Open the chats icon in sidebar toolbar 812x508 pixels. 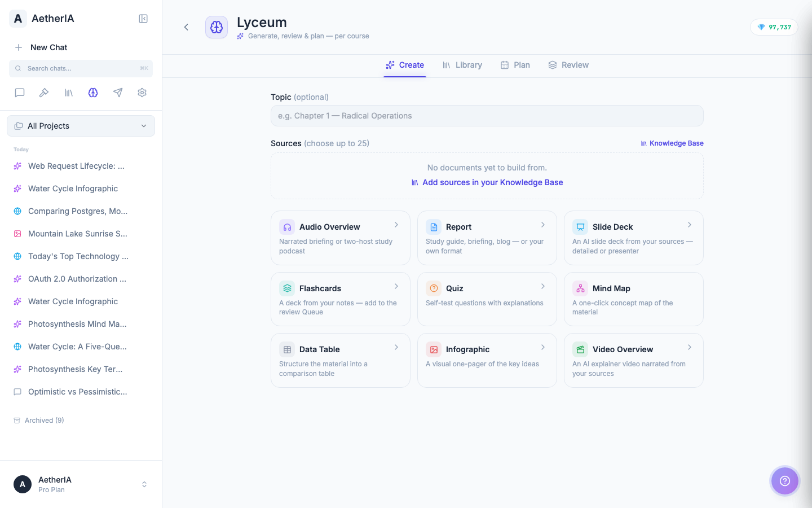pos(20,93)
